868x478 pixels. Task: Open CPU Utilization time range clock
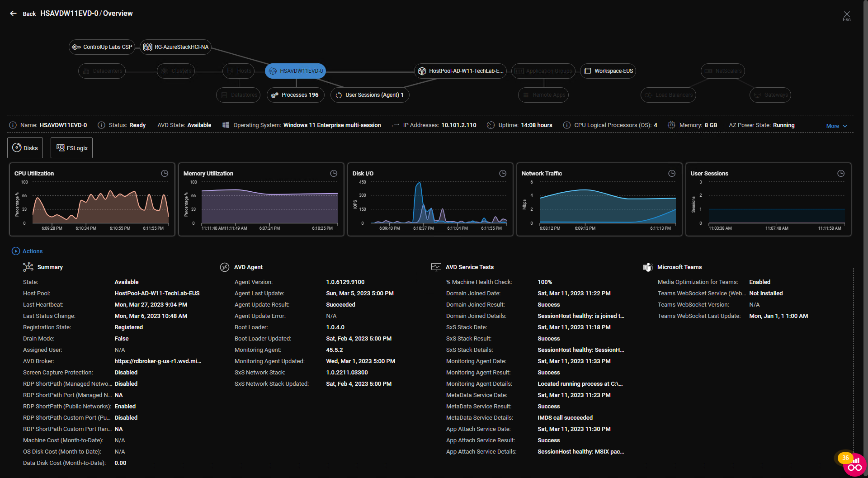[165, 173]
